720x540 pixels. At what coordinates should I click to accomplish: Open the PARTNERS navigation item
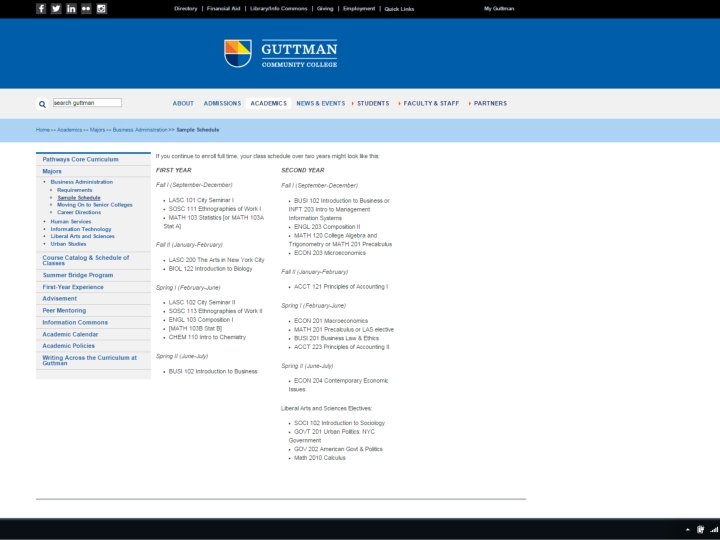490,103
